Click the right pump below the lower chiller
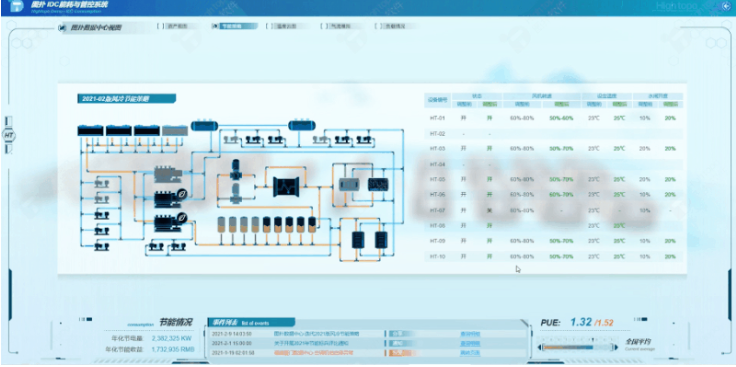The width and height of the screenshot is (736, 367). coord(177,246)
